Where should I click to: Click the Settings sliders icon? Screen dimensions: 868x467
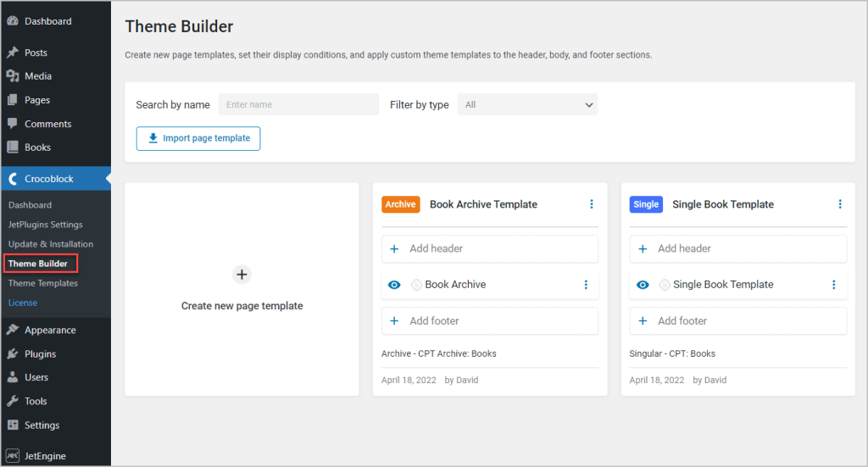pos(12,425)
